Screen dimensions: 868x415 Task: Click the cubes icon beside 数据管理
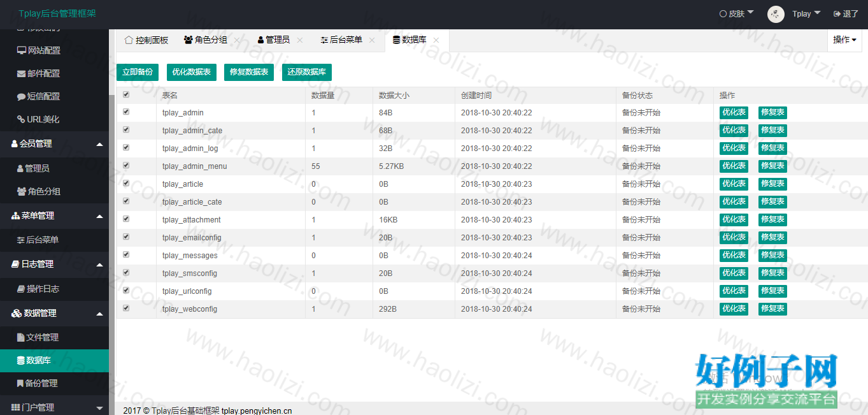click(x=17, y=313)
